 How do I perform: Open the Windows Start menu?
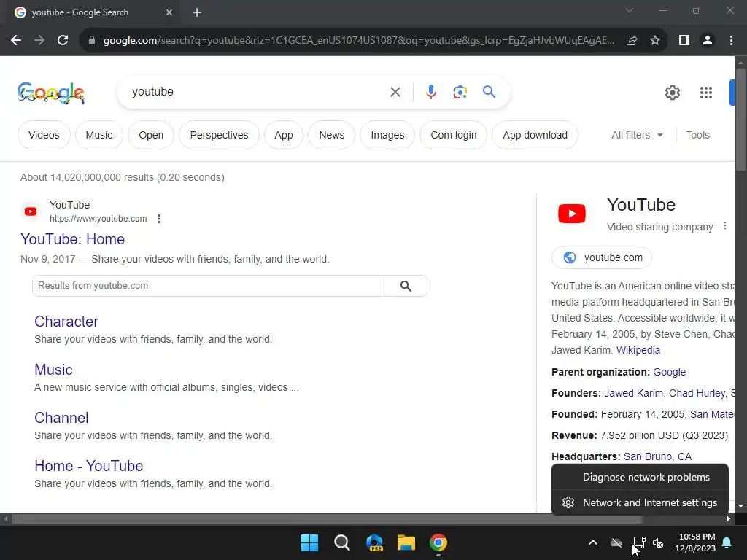coord(309,542)
